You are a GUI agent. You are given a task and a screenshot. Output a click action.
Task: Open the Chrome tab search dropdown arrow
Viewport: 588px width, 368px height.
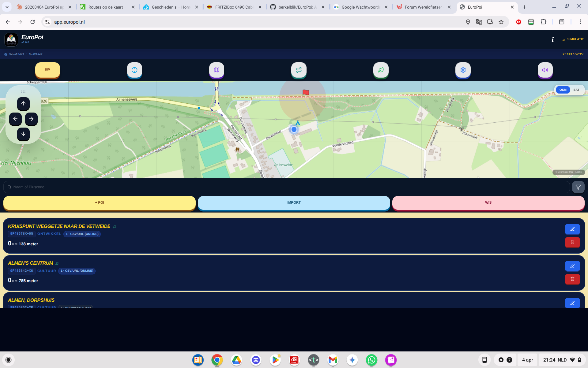(7, 7)
